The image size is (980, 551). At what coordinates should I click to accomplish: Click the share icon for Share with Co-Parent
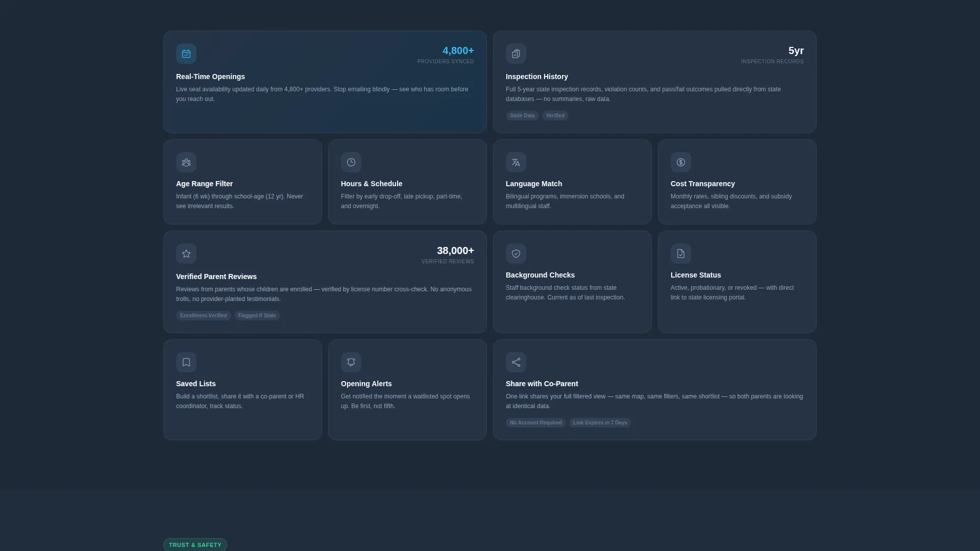(x=516, y=362)
